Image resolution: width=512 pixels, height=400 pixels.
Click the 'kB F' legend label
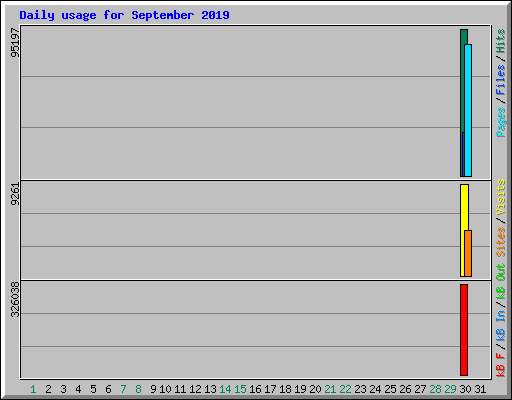coord(501,365)
